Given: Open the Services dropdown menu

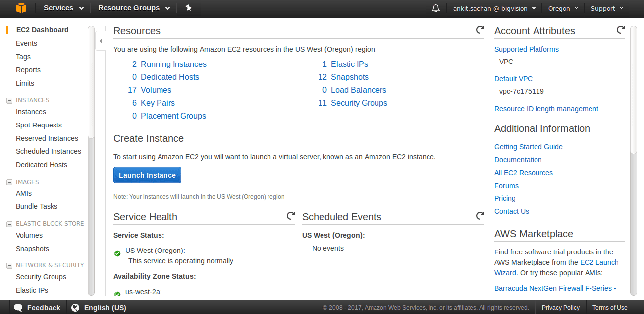Looking at the screenshot, I should [x=63, y=8].
